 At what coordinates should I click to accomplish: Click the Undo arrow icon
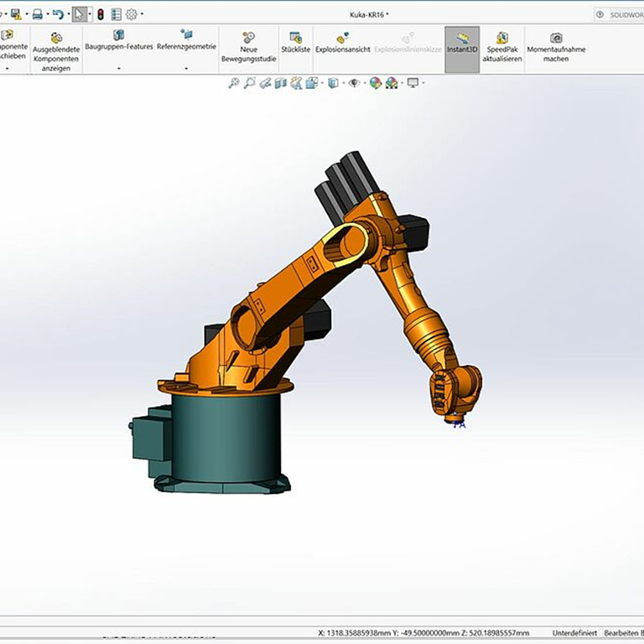point(58,14)
